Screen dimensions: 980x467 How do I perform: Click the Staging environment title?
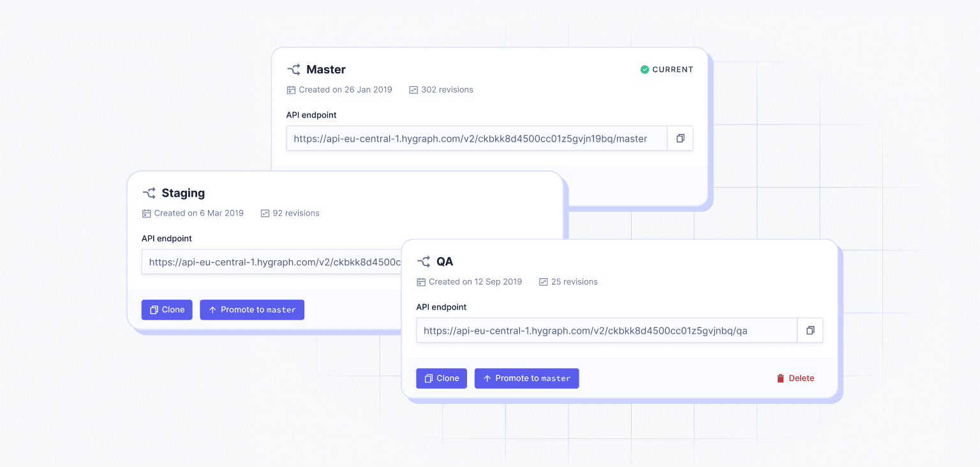[183, 193]
